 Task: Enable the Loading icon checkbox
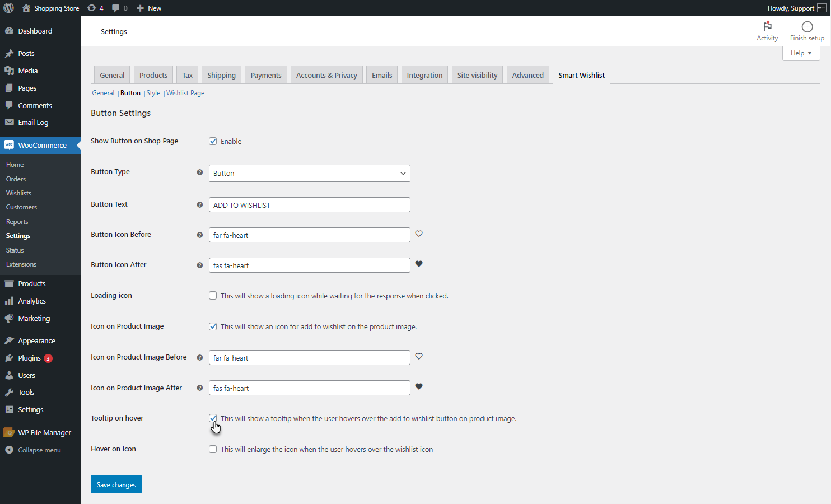click(213, 296)
